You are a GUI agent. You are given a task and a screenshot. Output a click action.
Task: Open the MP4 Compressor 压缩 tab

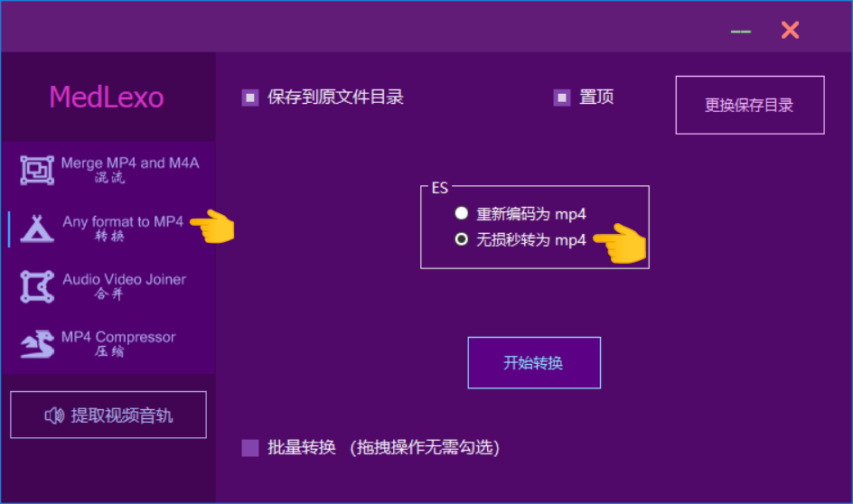coord(108,343)
